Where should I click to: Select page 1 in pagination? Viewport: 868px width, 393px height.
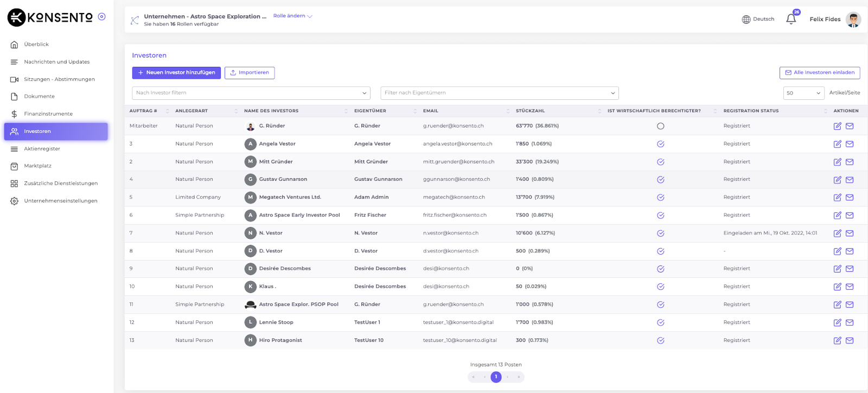click(496, 377)
